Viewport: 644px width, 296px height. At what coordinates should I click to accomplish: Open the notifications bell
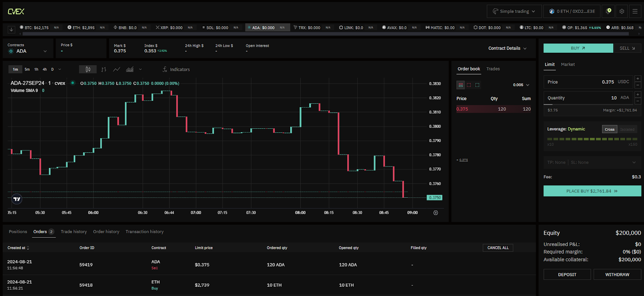pyautogui.click(x=609, y=11)
